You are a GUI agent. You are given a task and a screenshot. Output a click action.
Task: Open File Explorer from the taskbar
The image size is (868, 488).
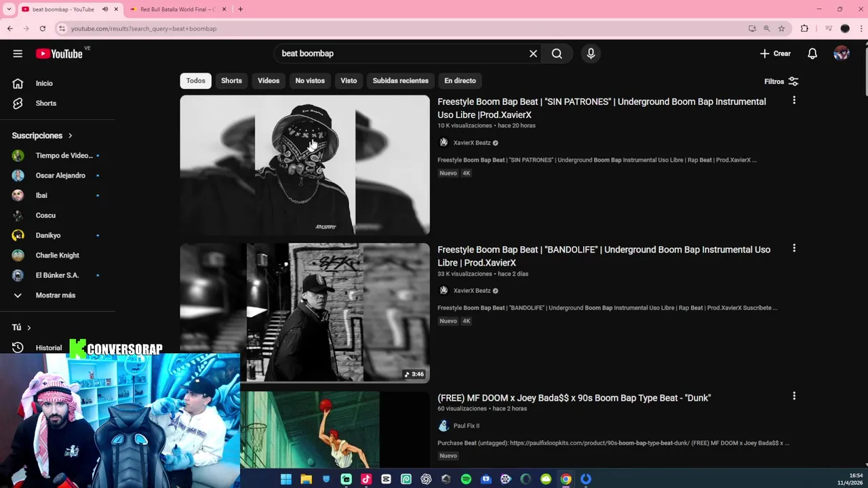(x=307, y=479)
